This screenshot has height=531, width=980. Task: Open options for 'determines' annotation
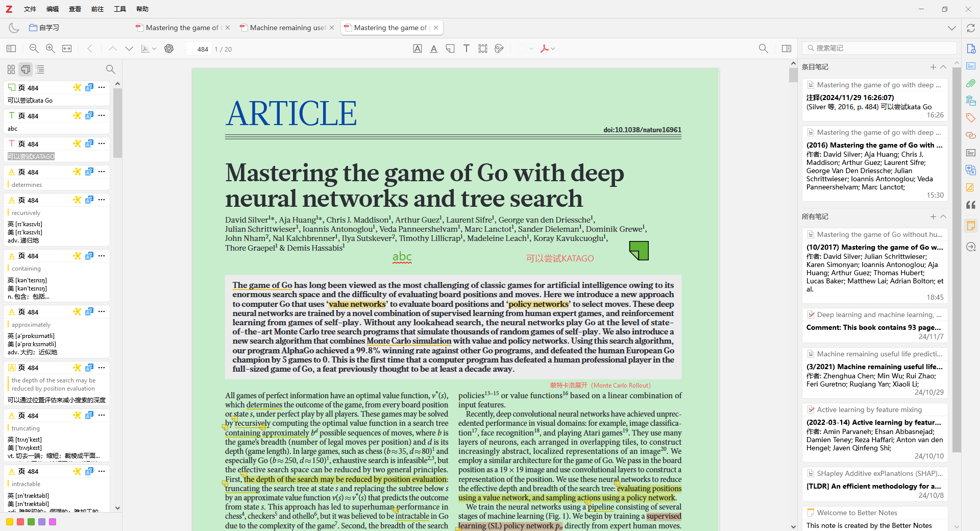[x=102, y=172]
